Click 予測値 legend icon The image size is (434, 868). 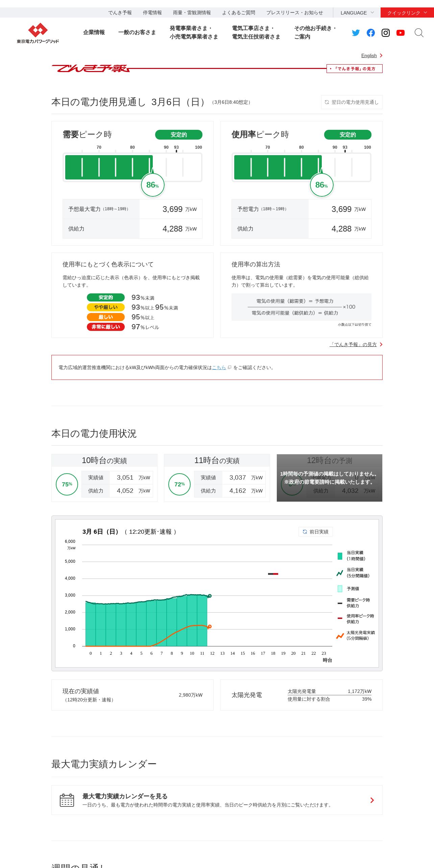click(x=340, y=589)
